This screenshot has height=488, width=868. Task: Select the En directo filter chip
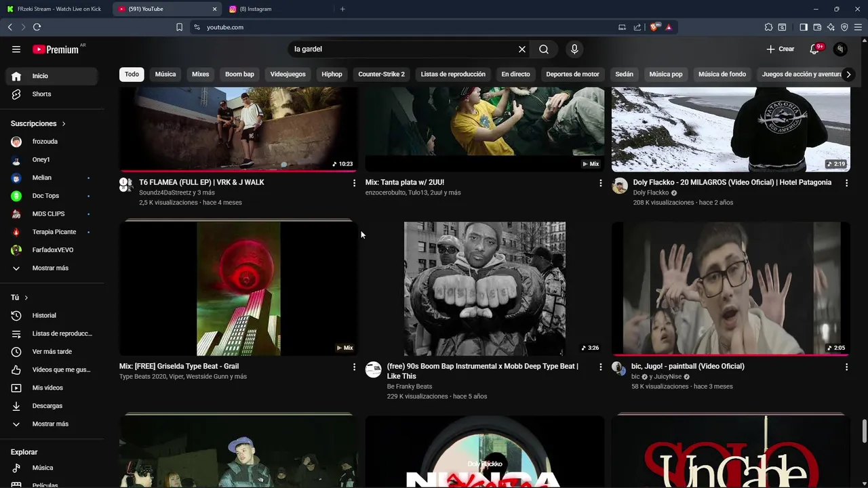tap(515, 75)
